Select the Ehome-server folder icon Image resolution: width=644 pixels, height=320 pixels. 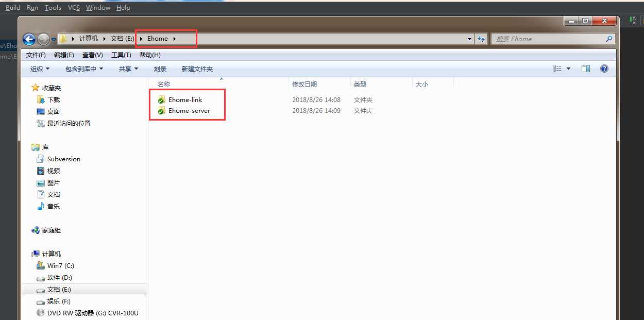pyautogui.click(x=161, y=110)
